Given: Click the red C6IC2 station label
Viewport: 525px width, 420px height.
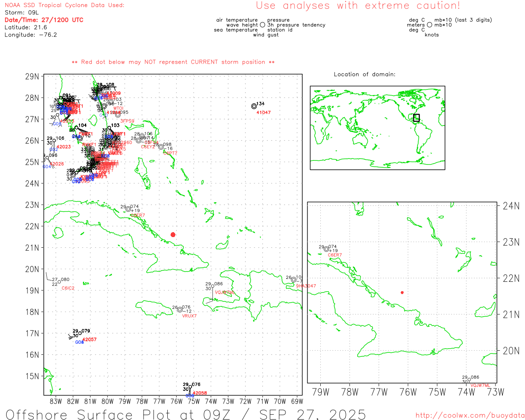Looking at the screenshot, I should click(68, 288).
